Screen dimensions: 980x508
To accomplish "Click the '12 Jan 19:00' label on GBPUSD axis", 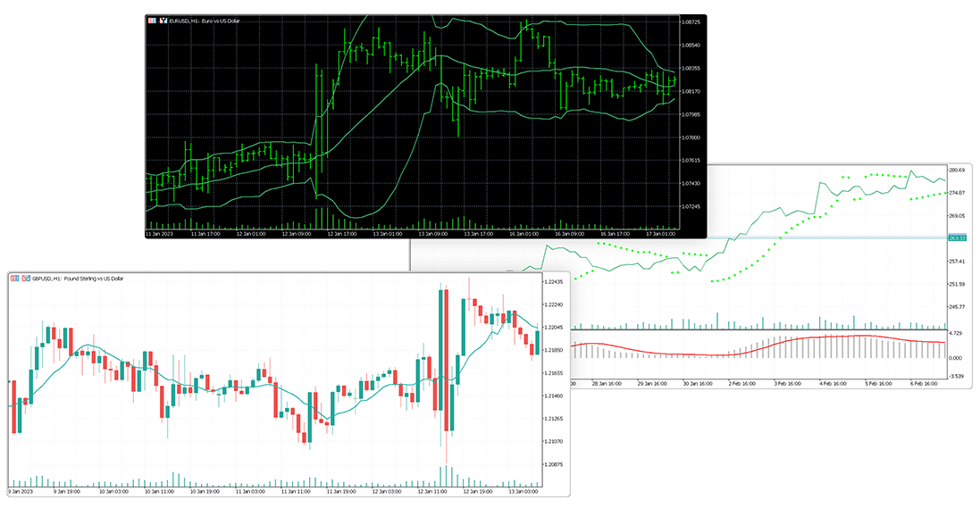I will point(478,492).
